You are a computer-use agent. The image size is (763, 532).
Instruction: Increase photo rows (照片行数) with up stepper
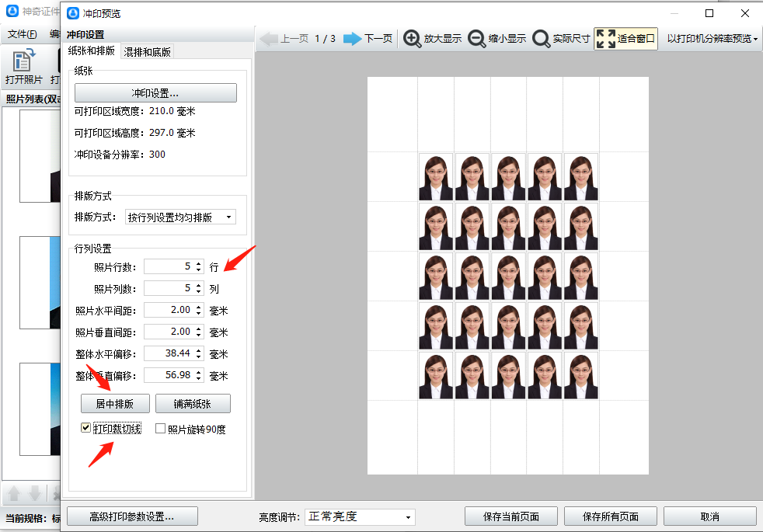pyautogui.click(x=198, y=264)
